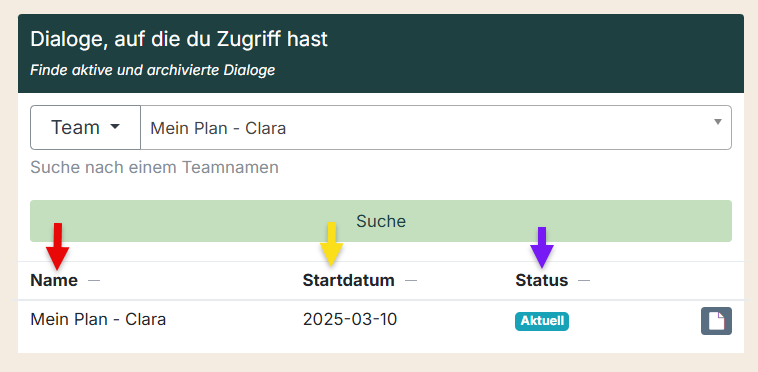Open the Team filter type dropdown
758x372 pixels.
click(86, 128)
